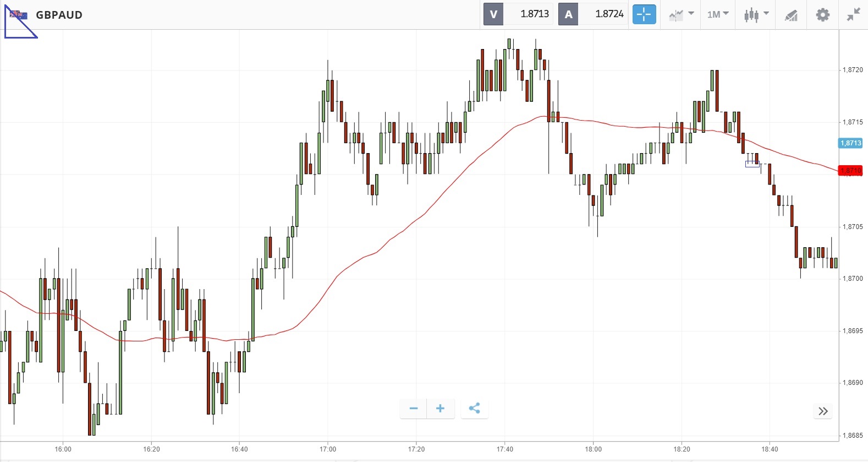This screenshot has height=462, width=868.
Task: Click the red 1,8710 moving average tag
Action: click(850, 171)
